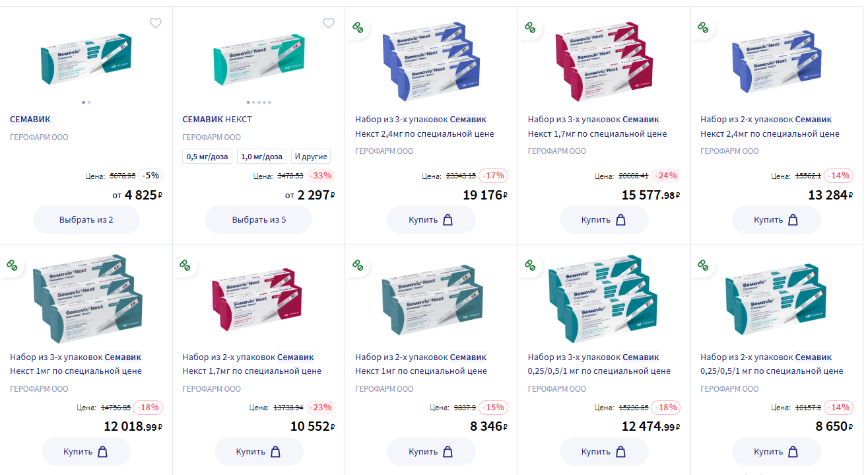Viewport: 868px width, 475px height.
Task: Click green pills badge on 15 577 ₽ set
Action: tap(530, 27)
